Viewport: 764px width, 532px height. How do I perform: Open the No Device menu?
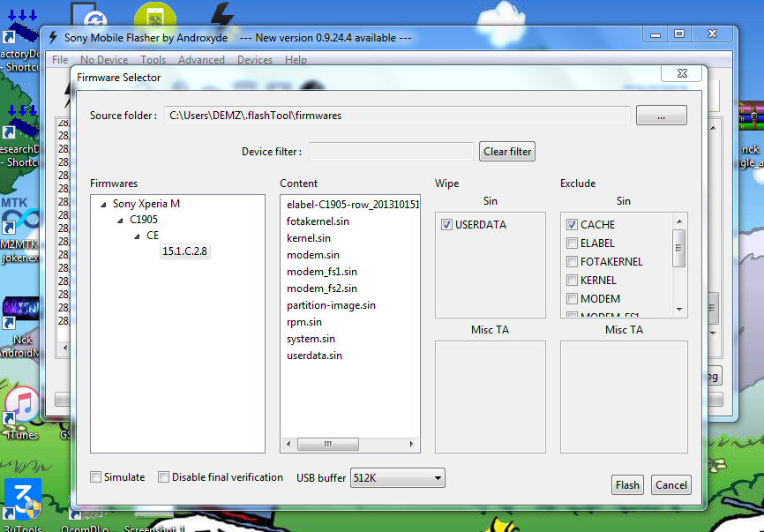tap(104, 59)
